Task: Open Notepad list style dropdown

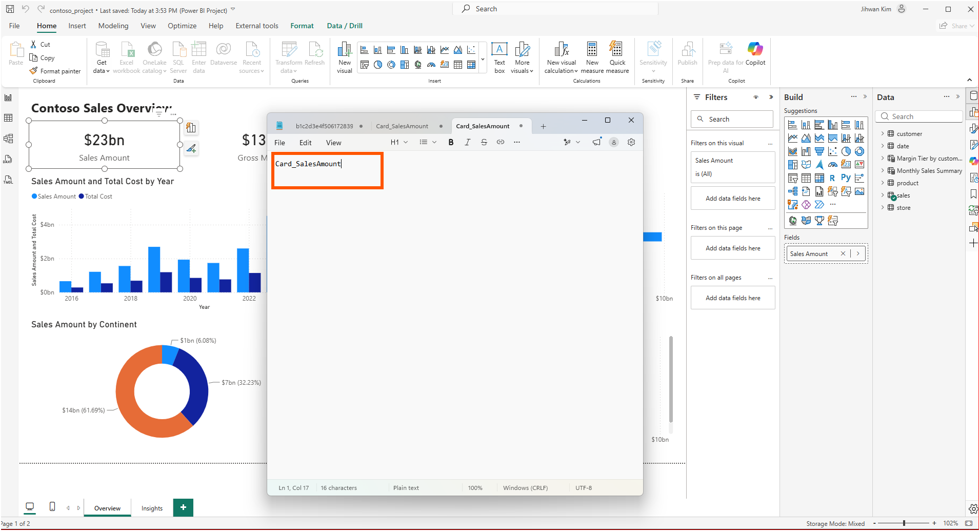Action: [x=428, y=142]
